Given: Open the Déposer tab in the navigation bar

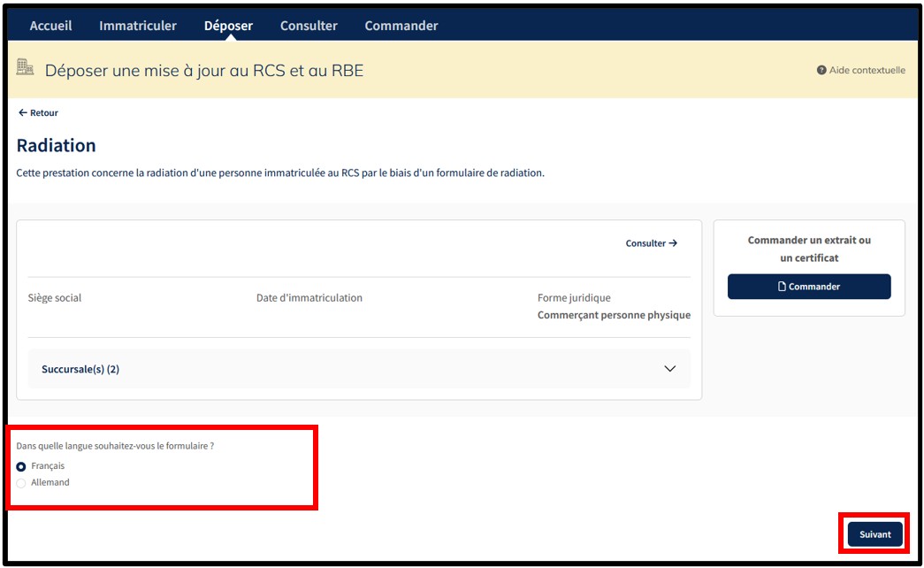Looking at the screenshot, I should (x=228, y=26).
